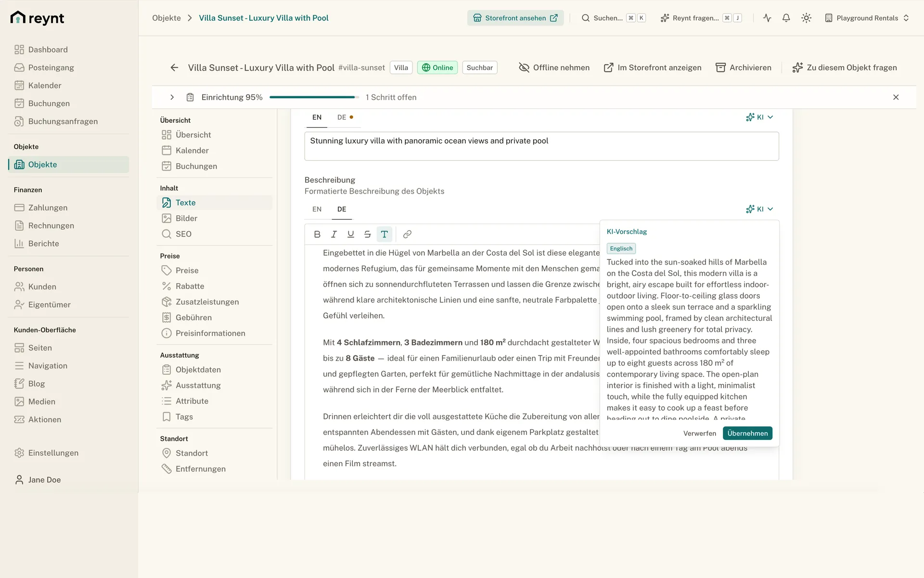Click Im Storefront anzeigen
This screenshot has width=924, height=578.
coord(653,67)
